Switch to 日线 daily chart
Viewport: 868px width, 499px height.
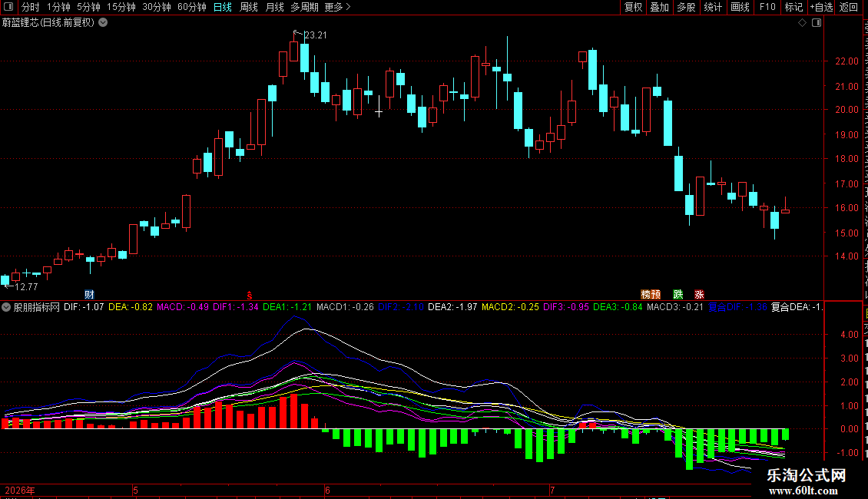[223, 7]
